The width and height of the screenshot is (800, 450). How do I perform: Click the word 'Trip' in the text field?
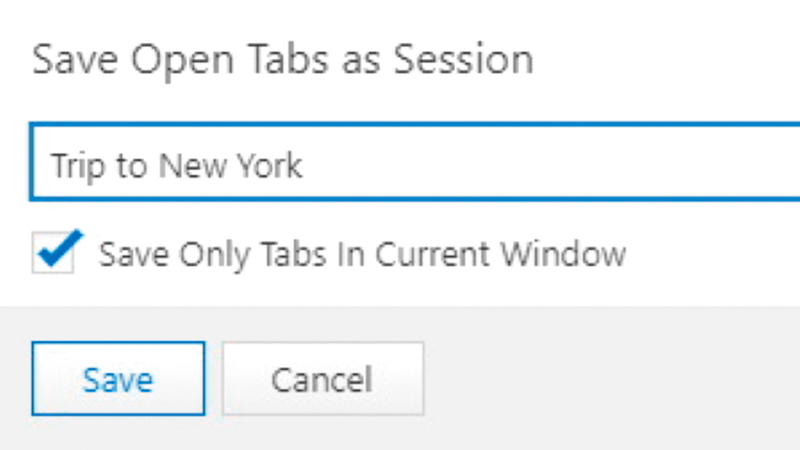coord(78,165)
